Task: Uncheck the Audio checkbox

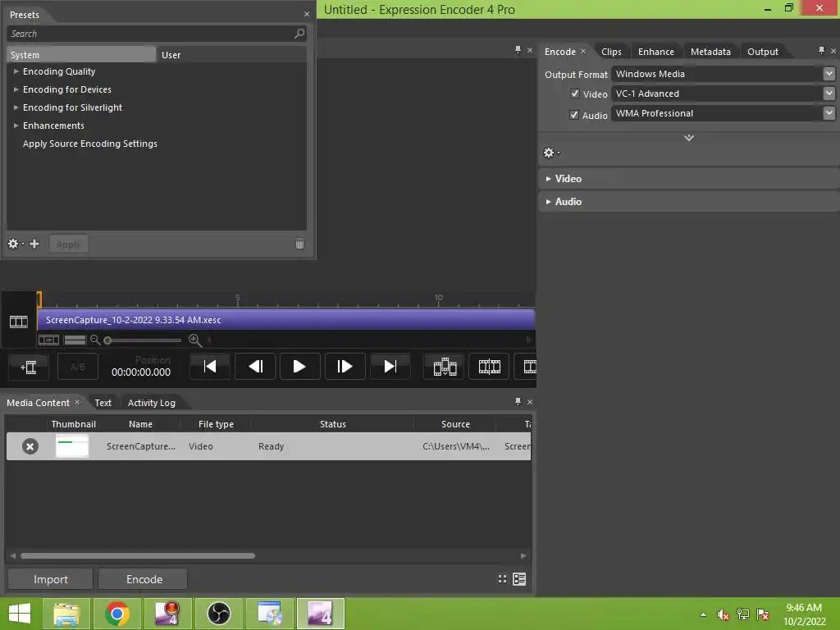Action: [574, 115]
